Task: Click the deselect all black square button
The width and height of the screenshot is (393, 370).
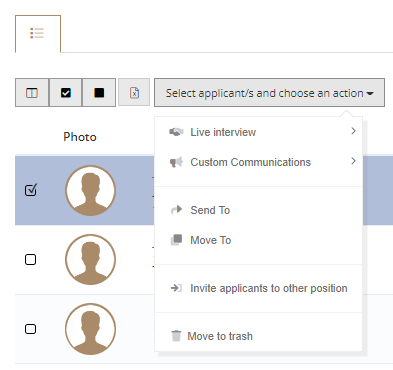Action: 99,93
